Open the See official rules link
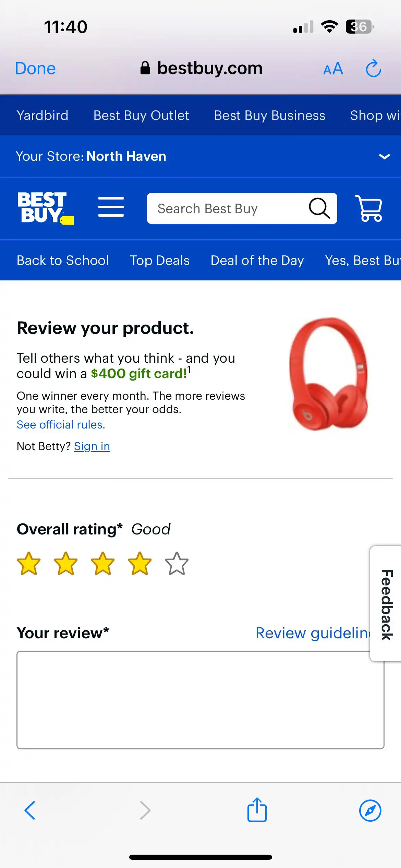Screen dimensions: 401x868 click(x=61, y=425)
